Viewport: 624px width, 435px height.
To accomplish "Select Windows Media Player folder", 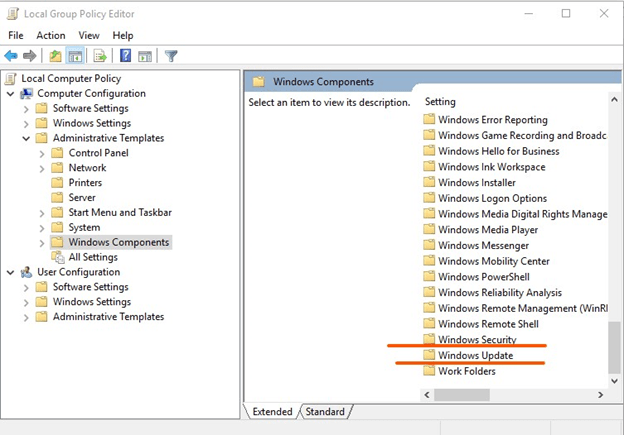I will tap(488, 230).
